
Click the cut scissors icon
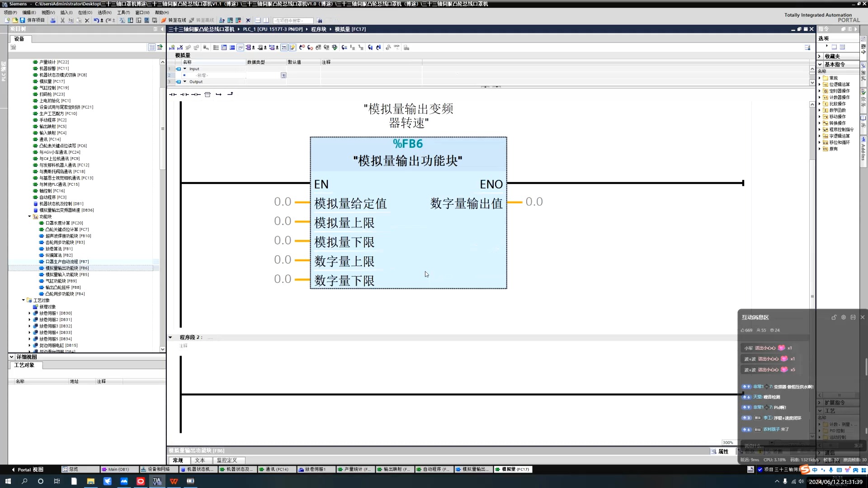pos(62,20)
